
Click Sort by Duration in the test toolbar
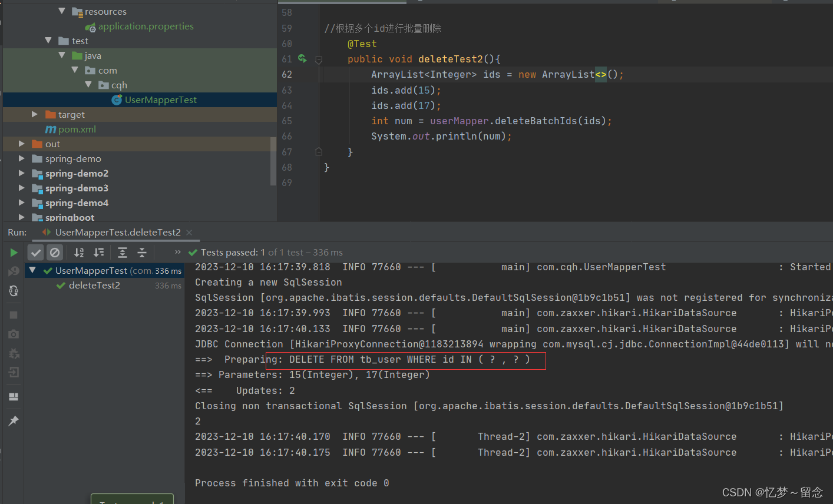tap(99, 252)
